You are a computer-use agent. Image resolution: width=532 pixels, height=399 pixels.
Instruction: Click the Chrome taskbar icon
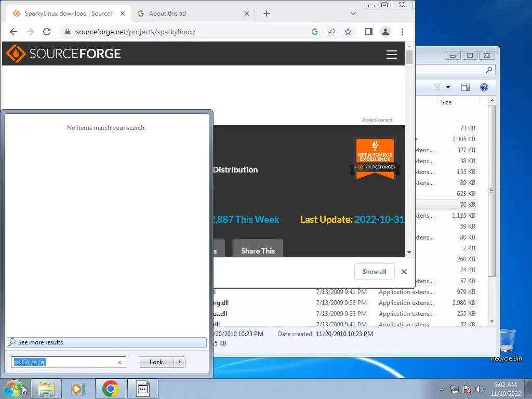point(110,389)
